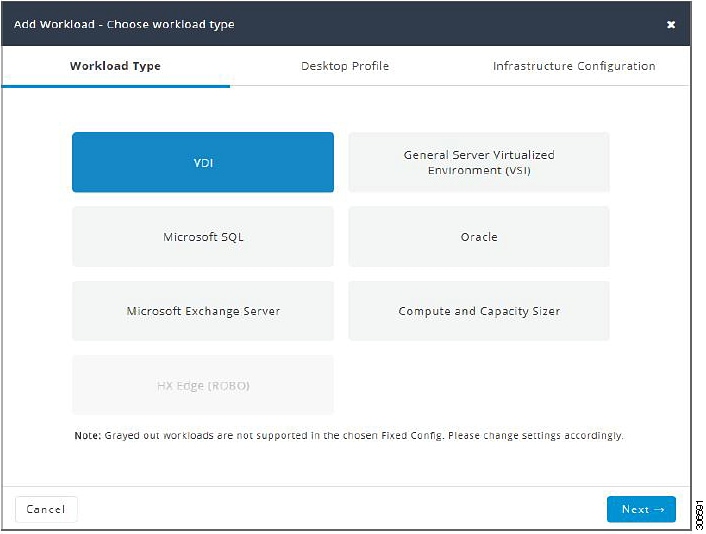Click the dark header bar of the dialog
The width and height of the screenshot is (706, 534).
point(346,23)
